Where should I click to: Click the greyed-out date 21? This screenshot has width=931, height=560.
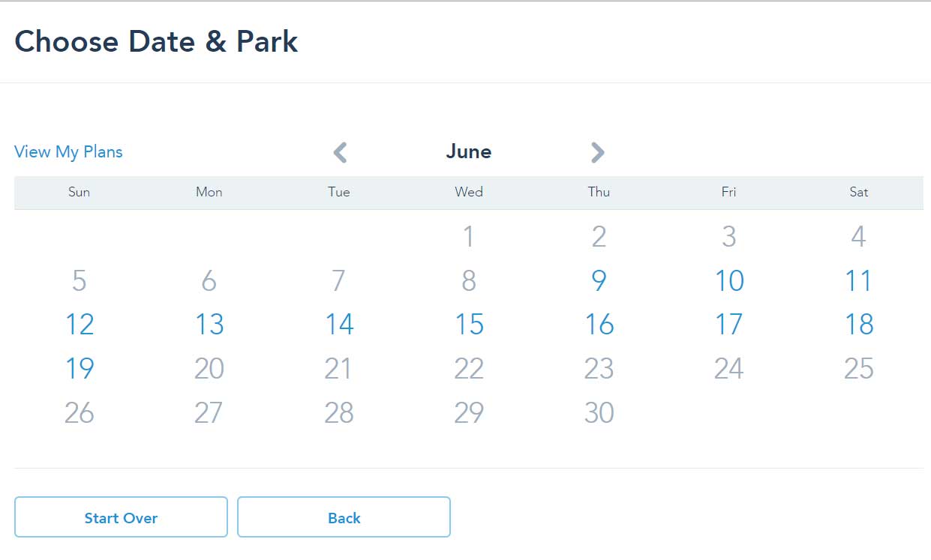pyautogui.click(x=339, y=369)
